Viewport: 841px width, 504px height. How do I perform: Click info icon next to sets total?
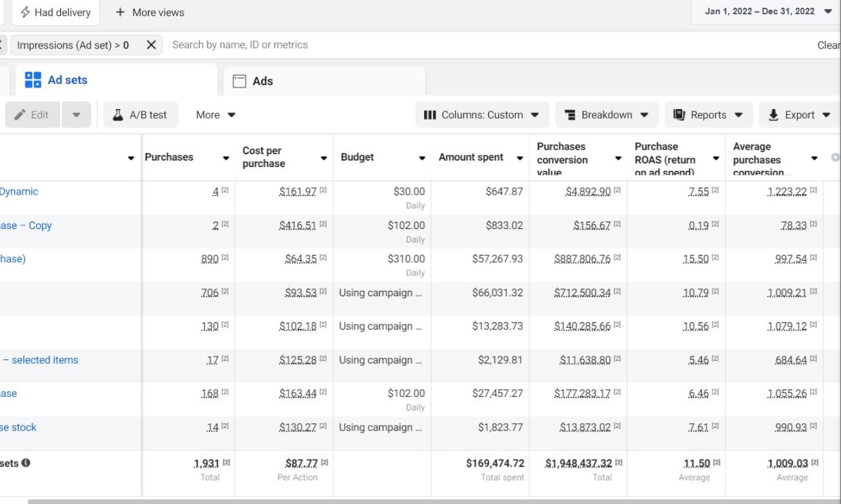pos(26,463)
